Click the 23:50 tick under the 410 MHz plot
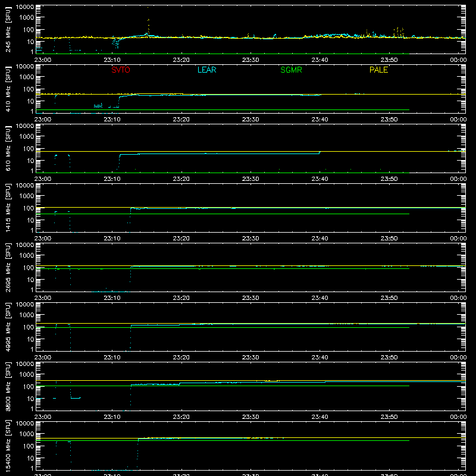 [389, 120]
